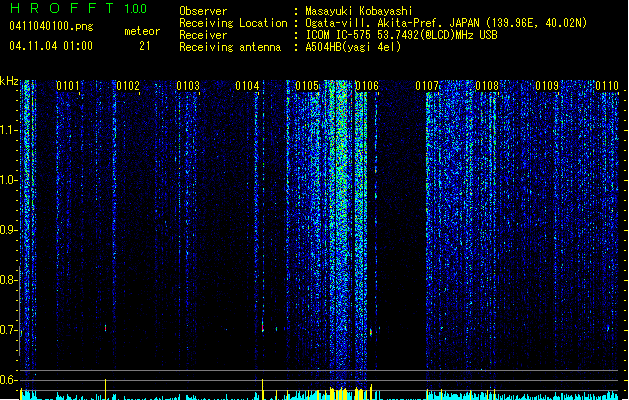Click the 0106 time marker
The height and width of the screenshot is (400, 629).
tap(367, 86)
